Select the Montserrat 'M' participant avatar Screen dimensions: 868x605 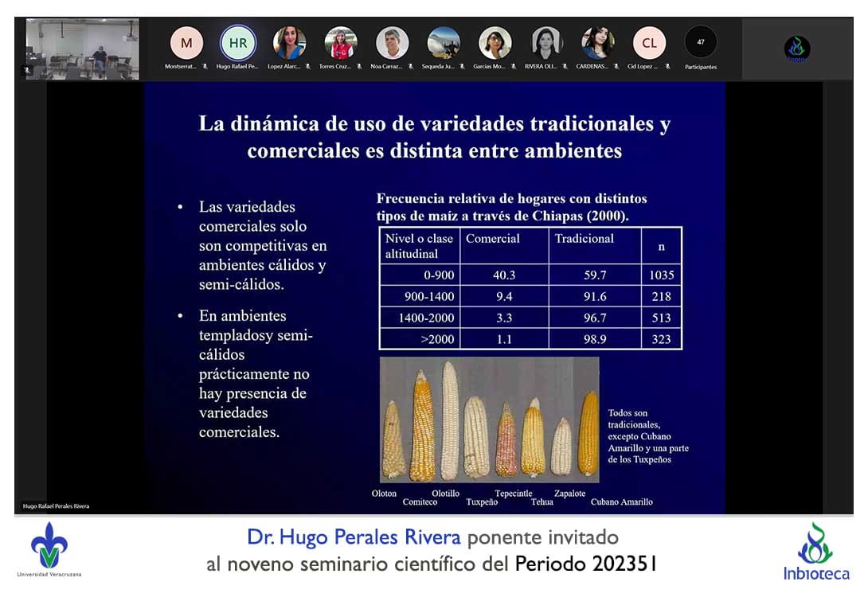(x=186, y=43)
